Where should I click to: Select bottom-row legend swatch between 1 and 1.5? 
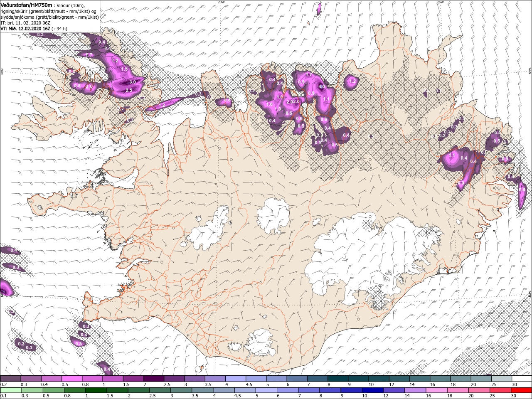click(x=96, y=390)
